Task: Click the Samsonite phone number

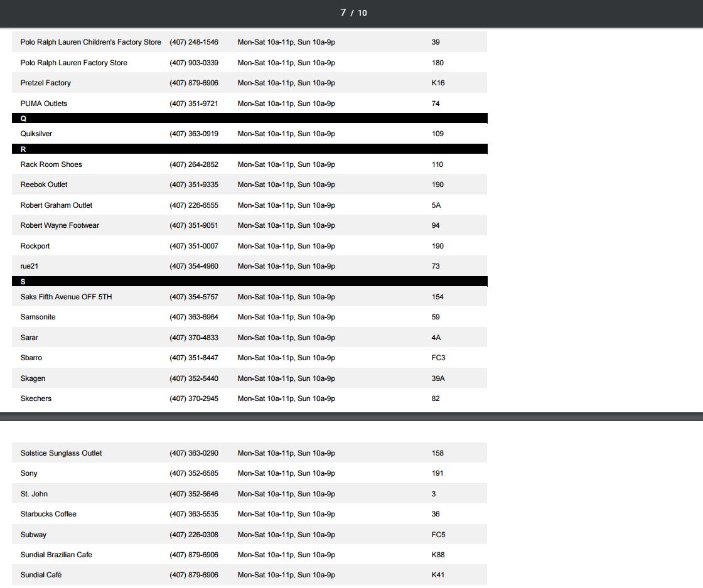Action: click(x=194, y=317)
